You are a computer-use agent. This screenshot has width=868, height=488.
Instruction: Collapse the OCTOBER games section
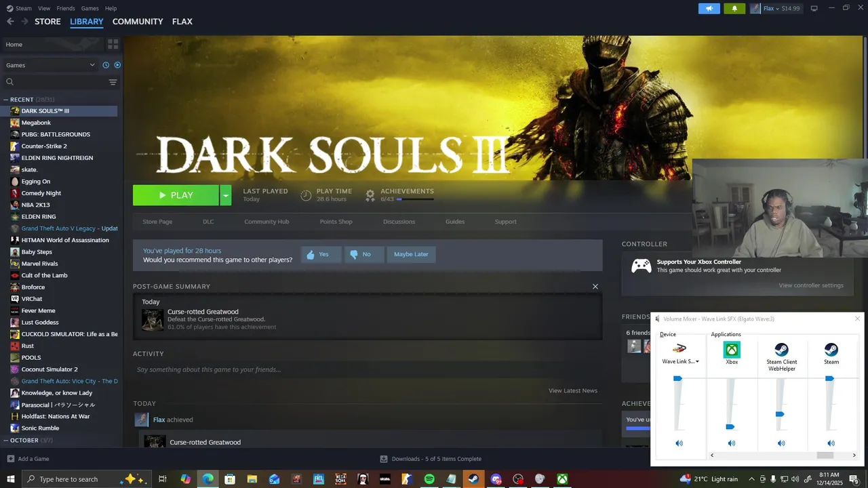pyautogui.click(x=6, y=441)
